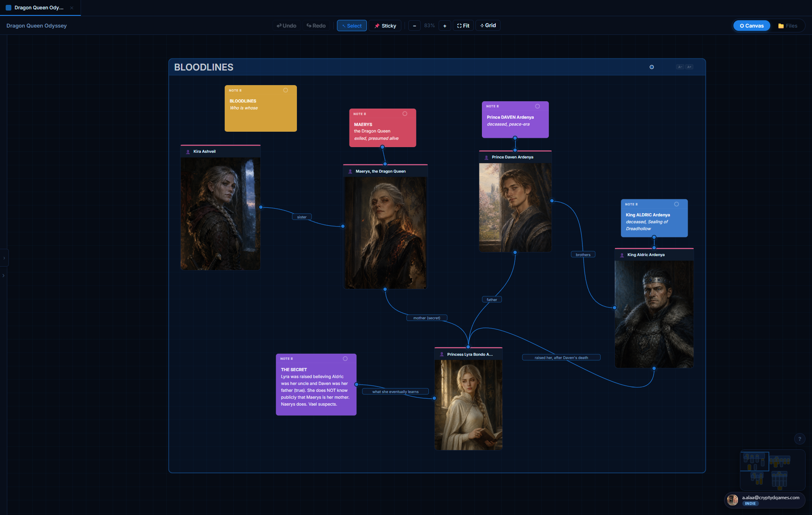The height and width of the screenshot is (515, 812).
Task: Click the Kira Ashveil character icon
Action: (188, 152)
